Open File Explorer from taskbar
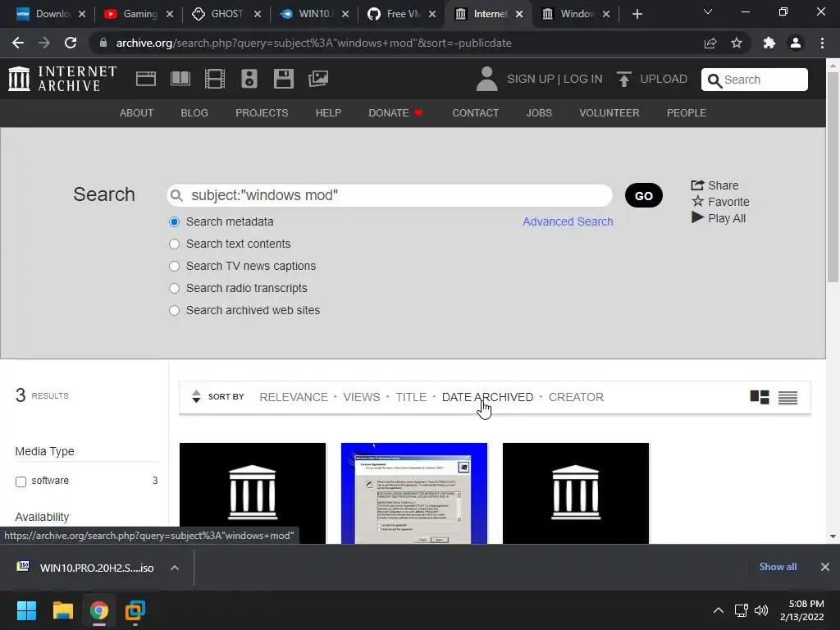Image resolution: width=840 pixels, height=630 pixels. tap(62, 610)
